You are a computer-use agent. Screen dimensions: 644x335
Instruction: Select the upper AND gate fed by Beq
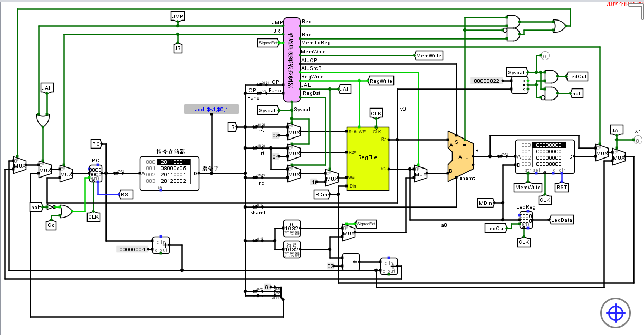[x=513, y=21]
